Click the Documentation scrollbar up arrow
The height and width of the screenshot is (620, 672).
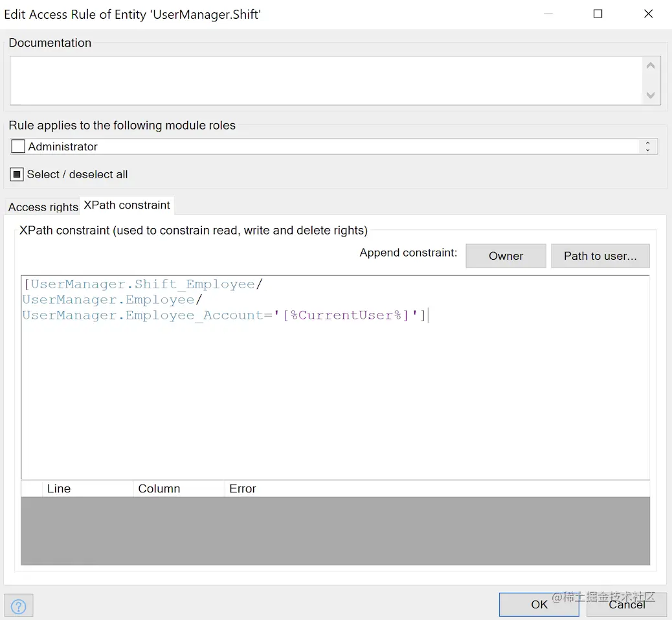click(x=651, y=65)
